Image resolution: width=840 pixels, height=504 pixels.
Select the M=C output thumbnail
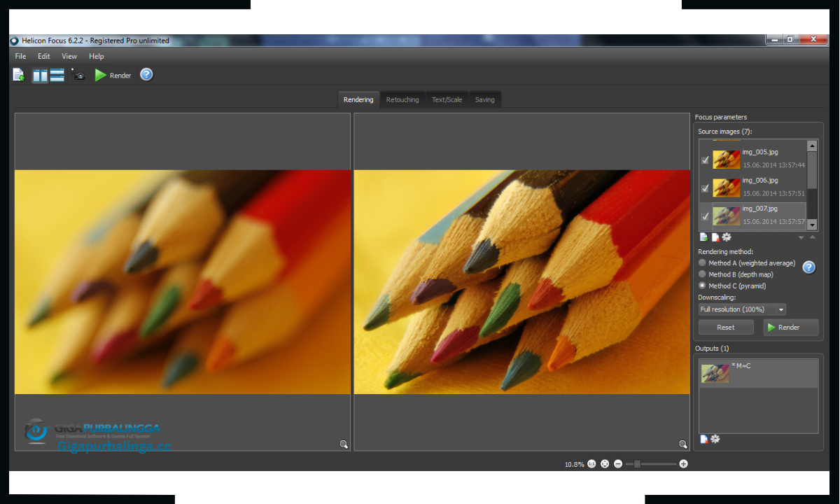[x=715, y=373]
